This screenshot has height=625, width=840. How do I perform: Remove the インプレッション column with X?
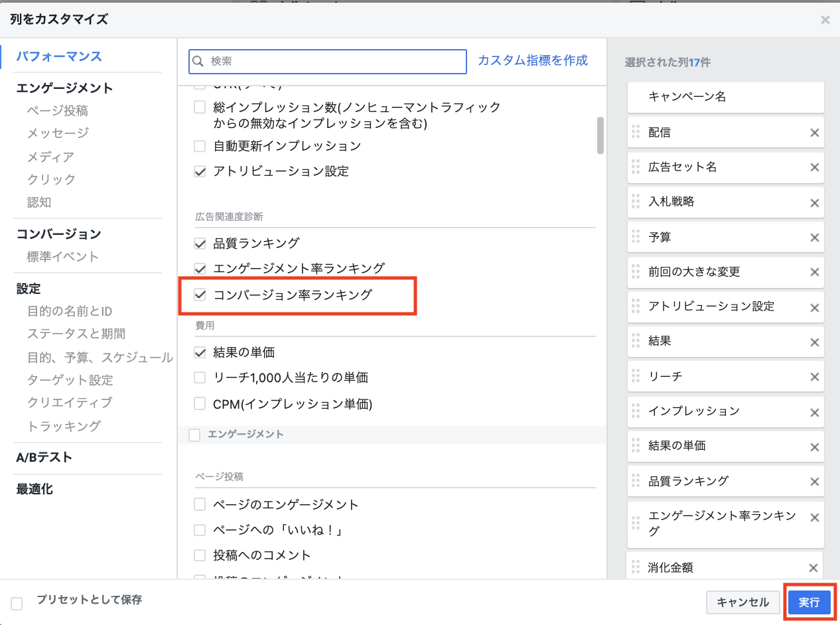[815, 411]
